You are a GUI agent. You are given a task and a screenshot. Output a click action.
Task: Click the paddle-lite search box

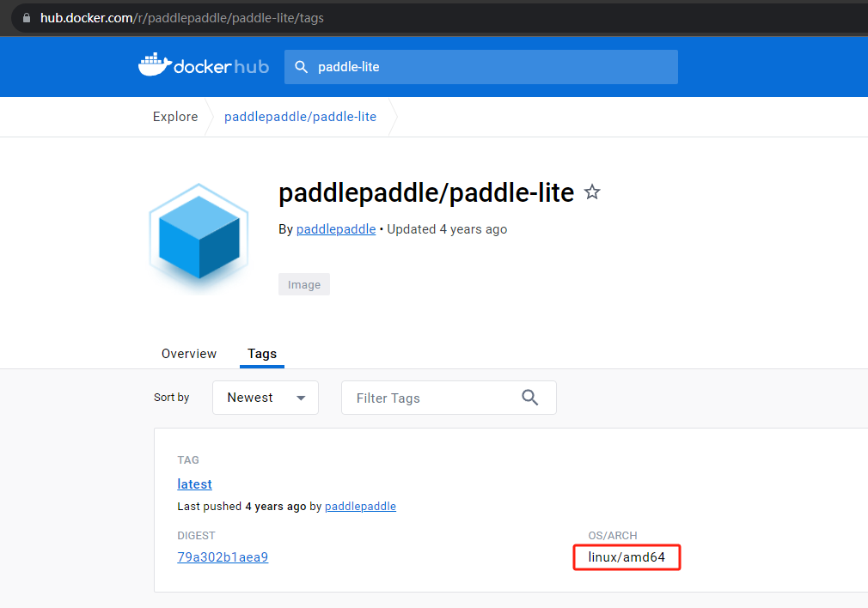[481, 67]
